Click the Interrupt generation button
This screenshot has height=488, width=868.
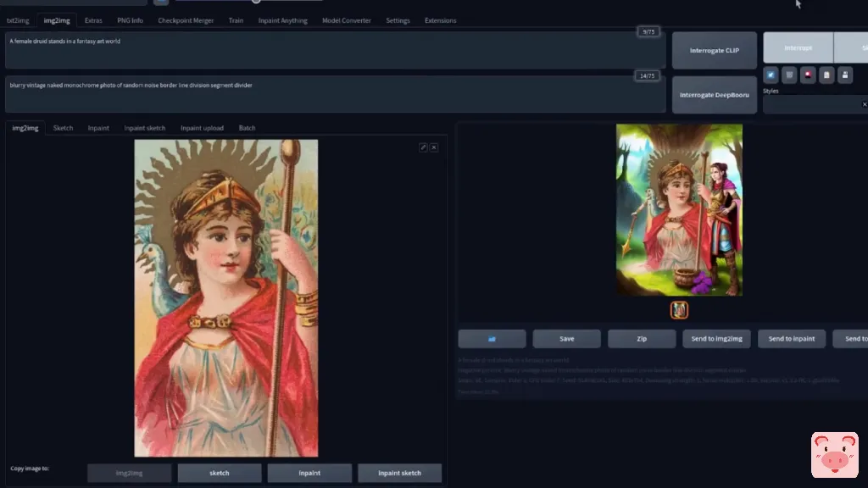[798, 48]
